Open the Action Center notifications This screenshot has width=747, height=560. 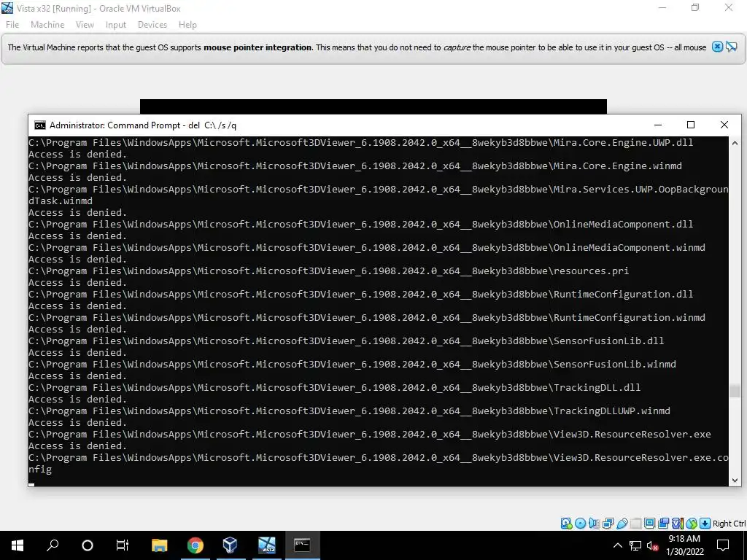(723, 545)
